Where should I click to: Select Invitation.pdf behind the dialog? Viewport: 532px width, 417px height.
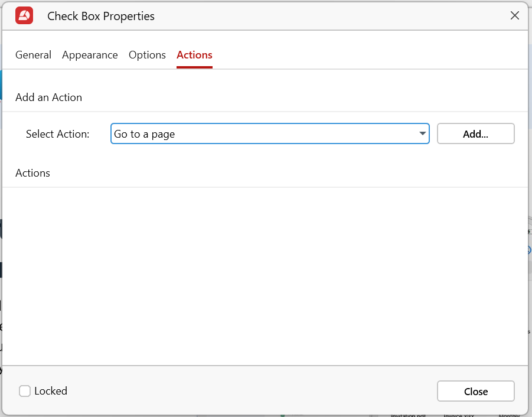[409, 415]
